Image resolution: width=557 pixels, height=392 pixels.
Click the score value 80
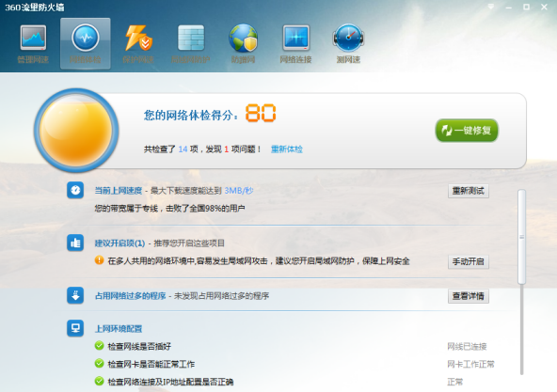(261, 113)
